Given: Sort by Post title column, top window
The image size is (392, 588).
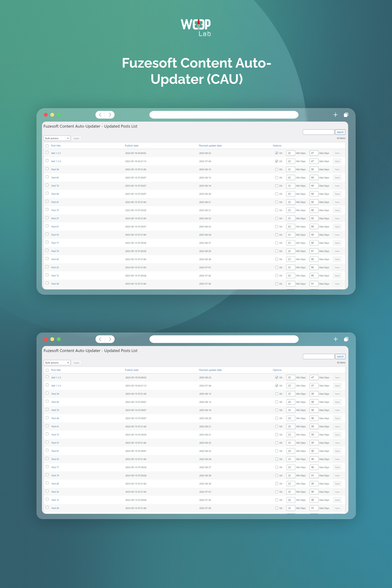Looking at the screenshot, I should [x=56, y=146].
